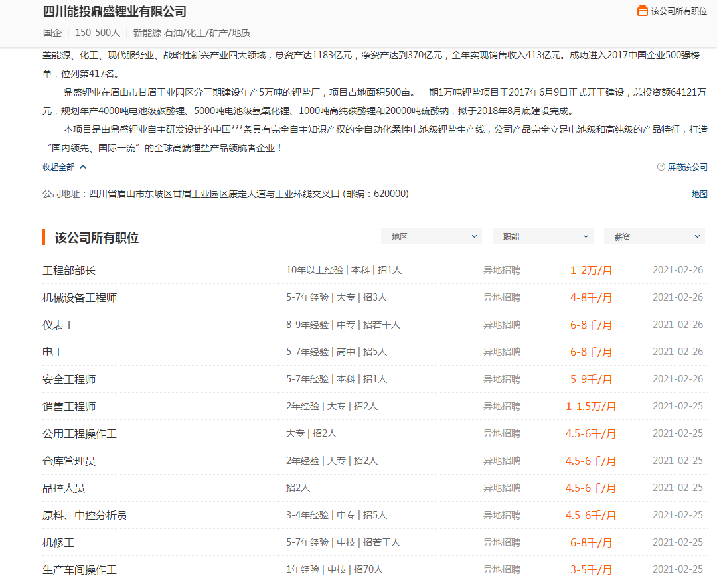This screenshot has height=588, width=717.
Task: Click the orange job-list icon at top right
Action: pyautogui.click(x=643, y=11)
